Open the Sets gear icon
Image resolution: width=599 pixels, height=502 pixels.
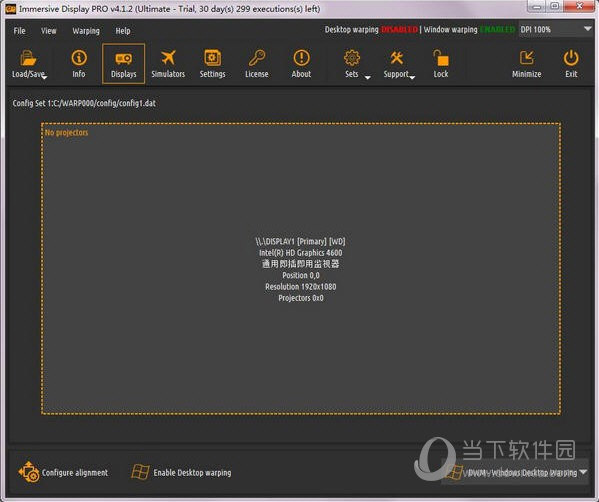[x=352, y=58]
